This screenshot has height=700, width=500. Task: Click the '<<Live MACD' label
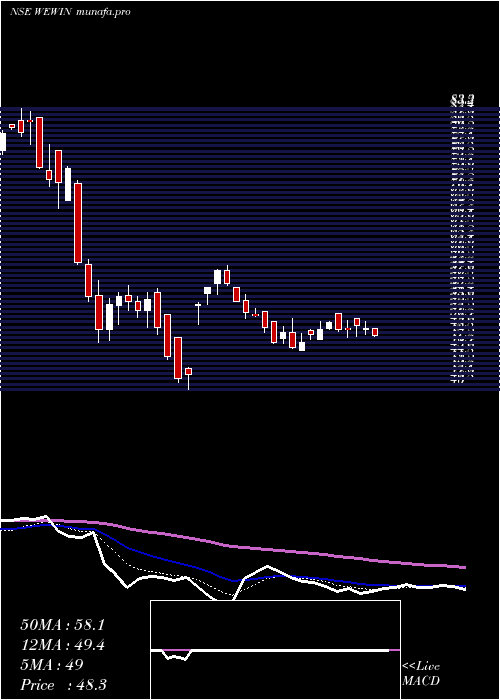(x=421, y=674)
